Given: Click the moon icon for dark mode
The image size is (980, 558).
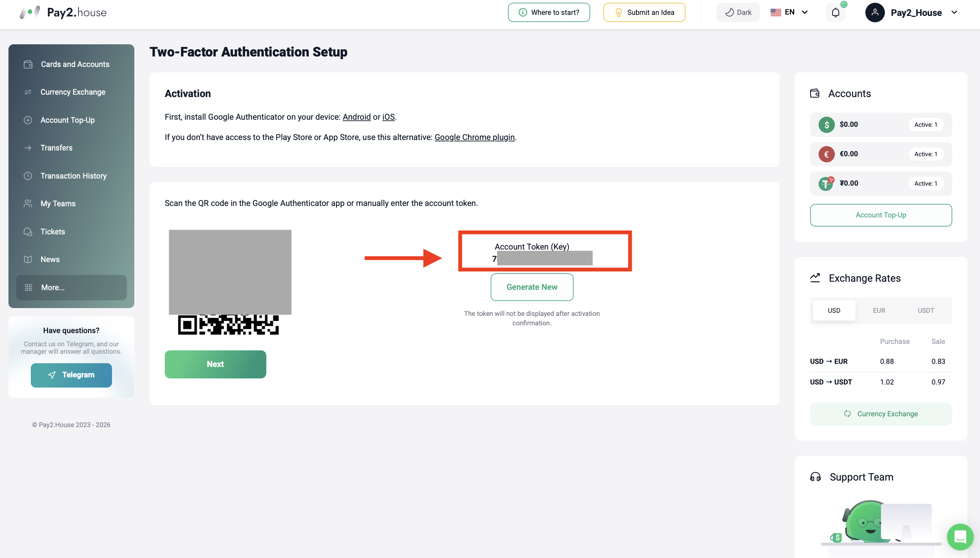Looking at the screenshot, I should tap(729, 13).
